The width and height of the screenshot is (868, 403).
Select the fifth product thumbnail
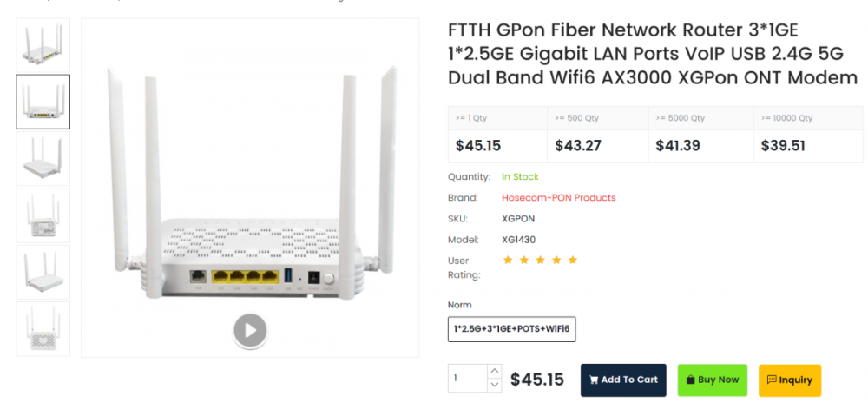(x=43, y=272)
